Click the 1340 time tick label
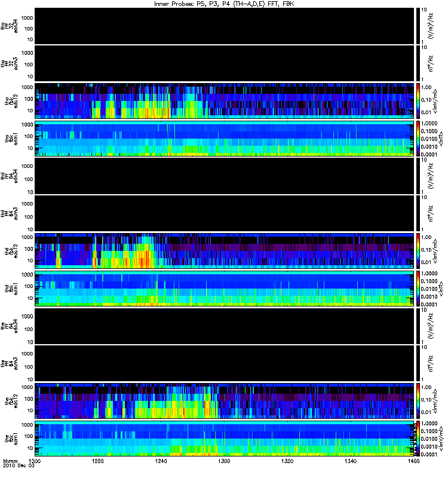The image size is (448, 478). point(351,461)
